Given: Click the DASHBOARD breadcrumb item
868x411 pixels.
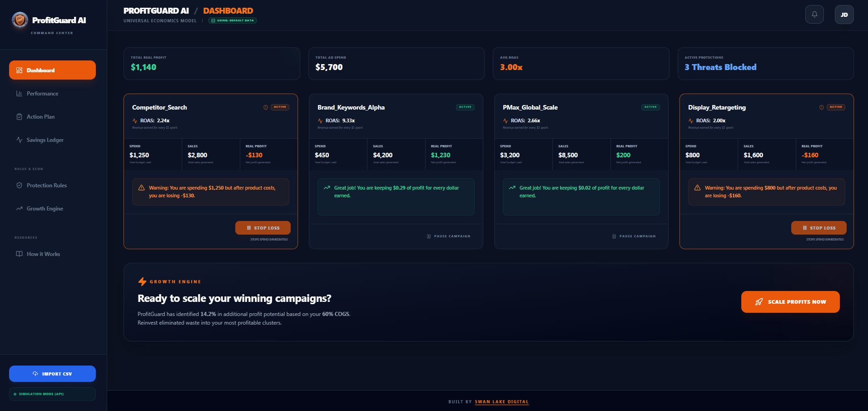Looking at the screenshot, I should (228, 10).
